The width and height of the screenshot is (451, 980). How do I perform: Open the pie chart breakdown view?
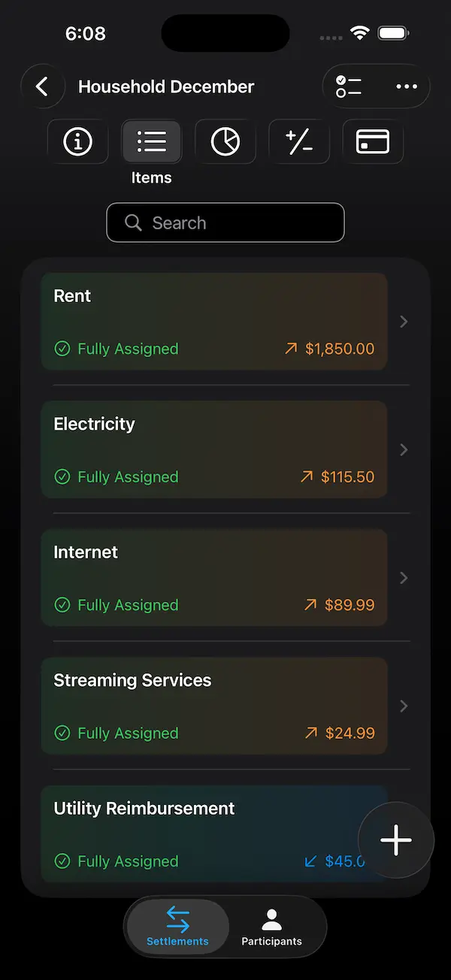coord(225,141)
